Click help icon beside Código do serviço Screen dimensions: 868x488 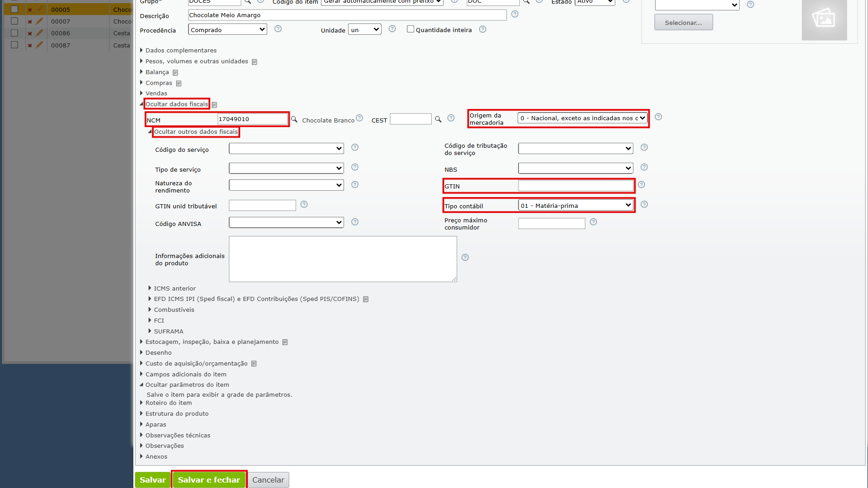355,147
